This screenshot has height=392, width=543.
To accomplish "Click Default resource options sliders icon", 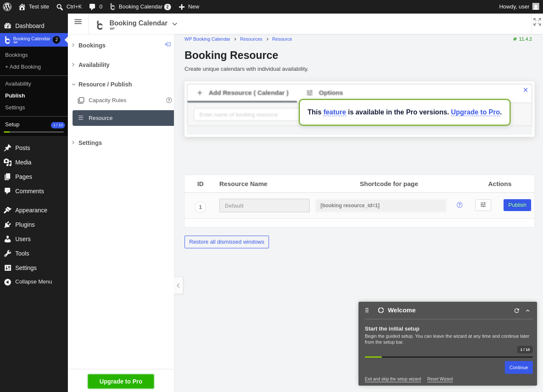I will 483,205.
